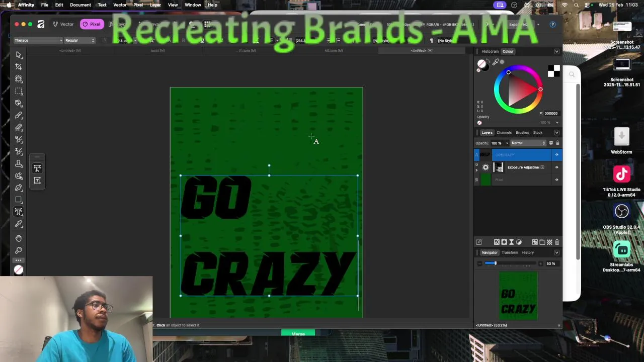Click the green Merge button
Image resolution: width=644 pixels, height=362 pixels.
[298, 334]
